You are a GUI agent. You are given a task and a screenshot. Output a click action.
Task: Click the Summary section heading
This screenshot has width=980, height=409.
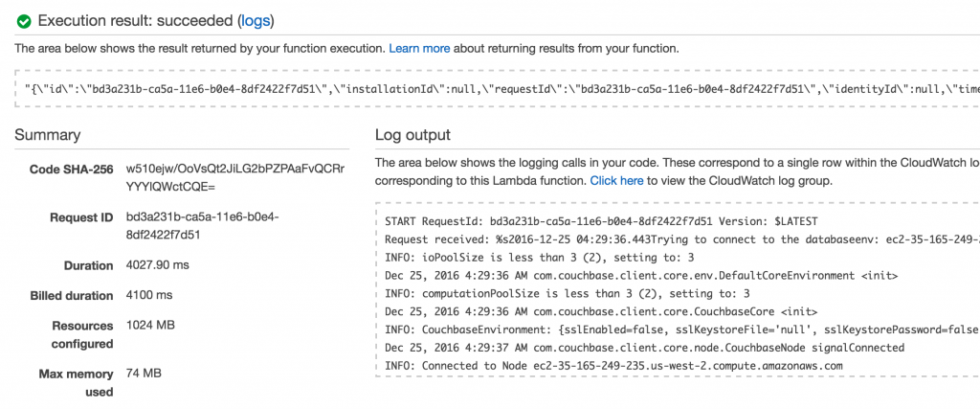click(48, 135)
